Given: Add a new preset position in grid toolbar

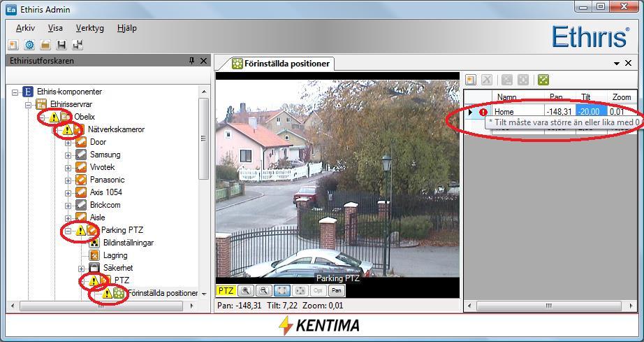Looking at the screenshot, I should (471, 80).
